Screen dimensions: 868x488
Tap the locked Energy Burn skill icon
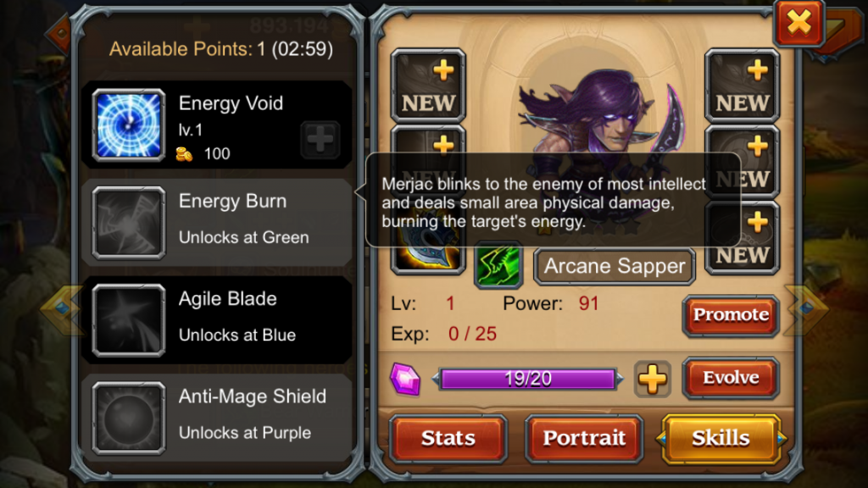129,223
